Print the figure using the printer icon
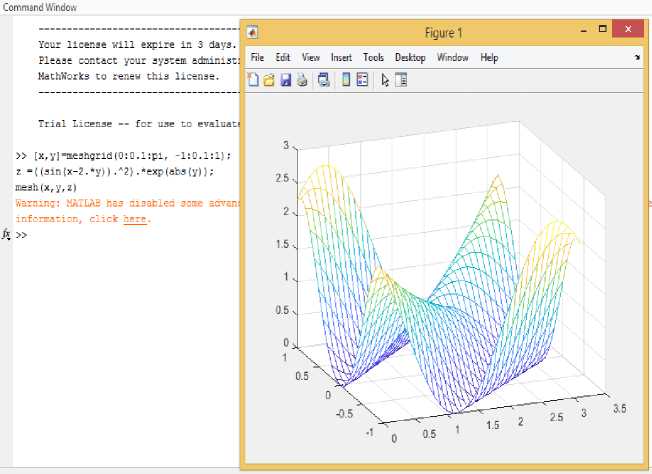This screenshot has width=652, height=474. (x=301, y=80)
